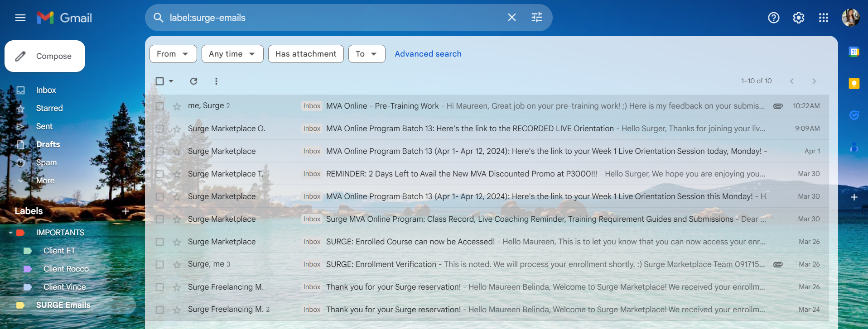Compose a new email
Image resolution: width=868 pixels, height=329 pixels.
pyautogui.click(x=45, y=56)
